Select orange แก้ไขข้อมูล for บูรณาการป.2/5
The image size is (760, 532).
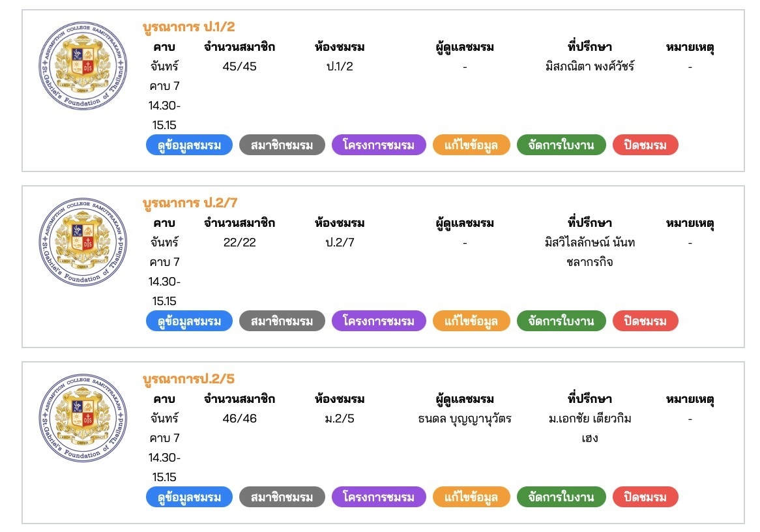(471, 497)
